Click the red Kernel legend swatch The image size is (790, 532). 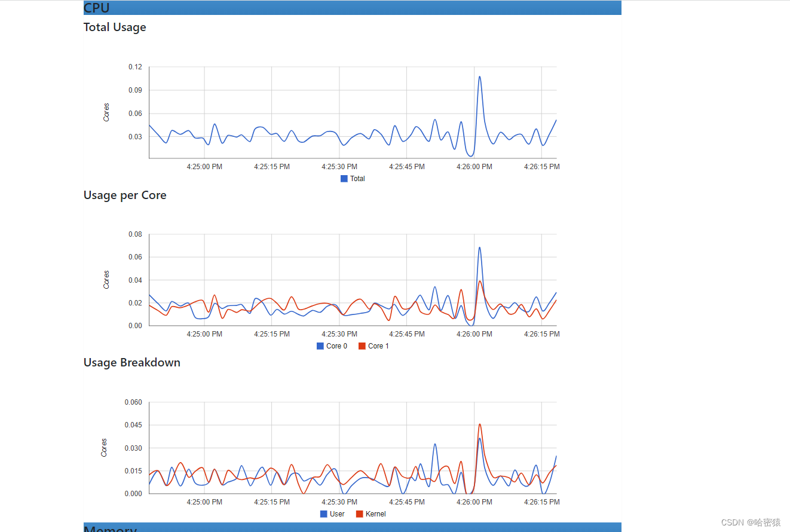click(360, 514)
